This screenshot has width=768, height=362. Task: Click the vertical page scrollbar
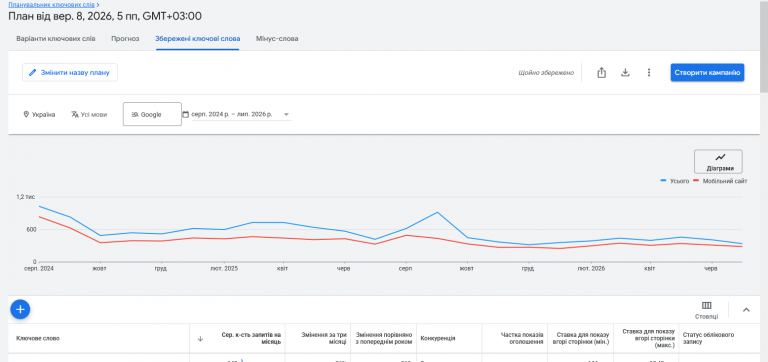pos(764,46)
